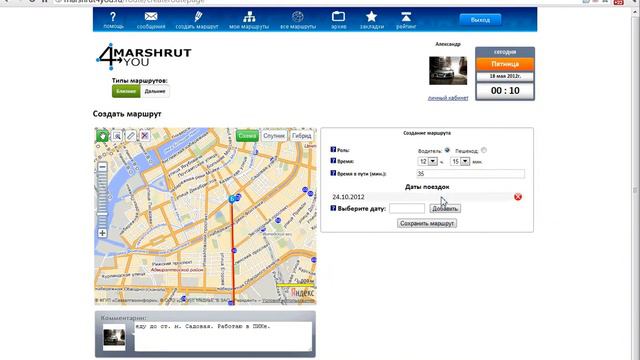
Task: Open the помощь question mark icon
Action: click(113, 17)
